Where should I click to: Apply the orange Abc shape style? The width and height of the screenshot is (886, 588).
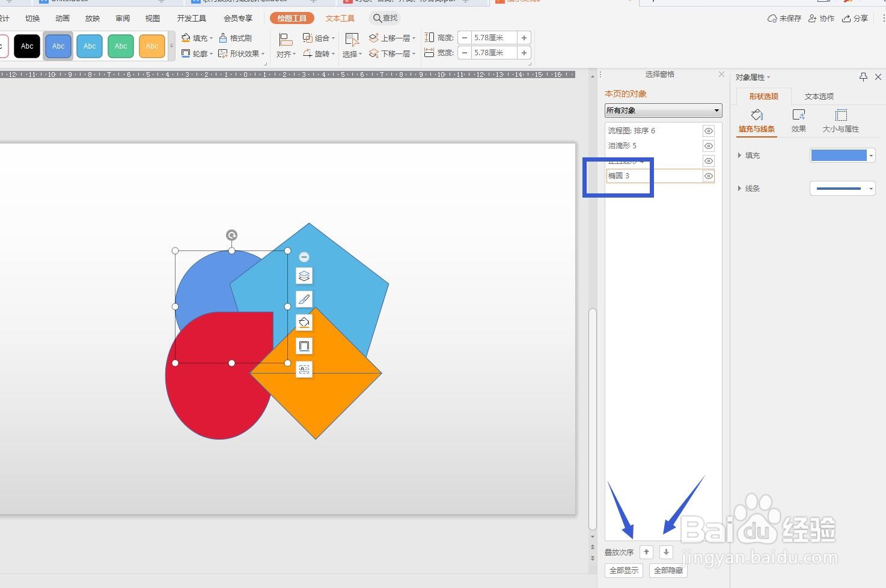click(x=152, y=46)
